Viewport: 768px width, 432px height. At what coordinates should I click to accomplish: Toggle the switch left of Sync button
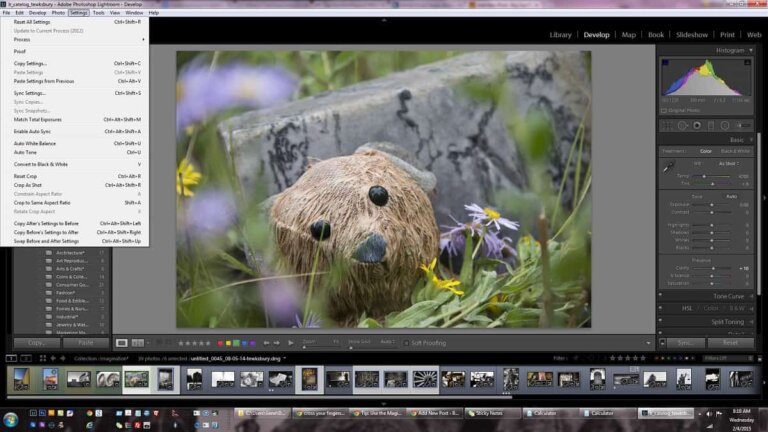662,343
